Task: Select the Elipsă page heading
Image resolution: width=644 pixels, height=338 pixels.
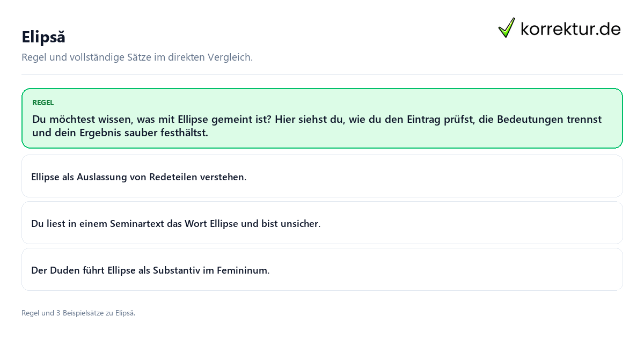Action: point(43,37)
